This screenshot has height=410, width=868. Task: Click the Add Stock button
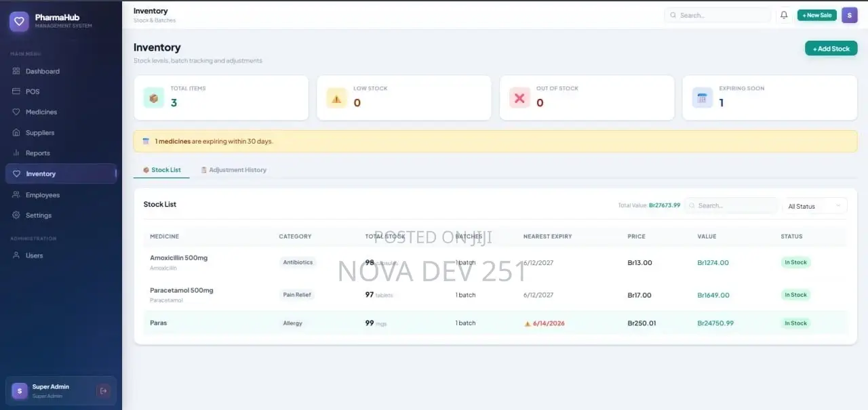coord(831,48)
